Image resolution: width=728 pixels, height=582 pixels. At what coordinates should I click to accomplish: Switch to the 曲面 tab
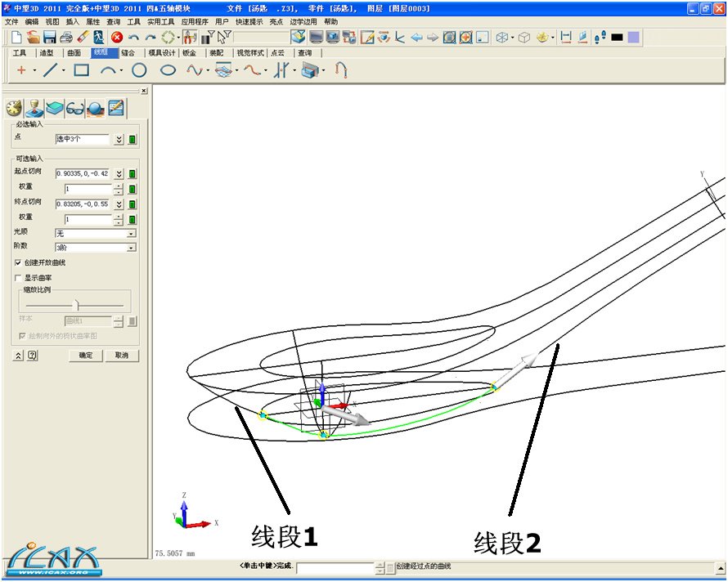coord(74,52)
